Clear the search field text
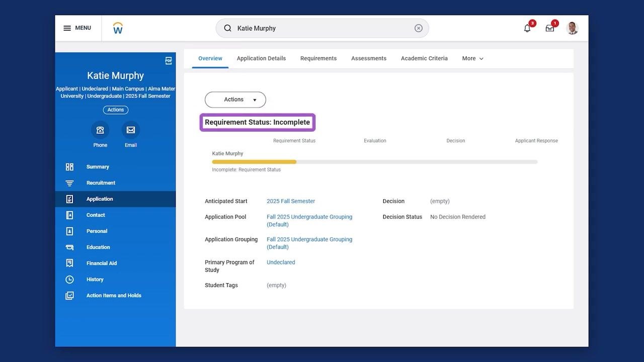The image size is (644, 362). 419,28
